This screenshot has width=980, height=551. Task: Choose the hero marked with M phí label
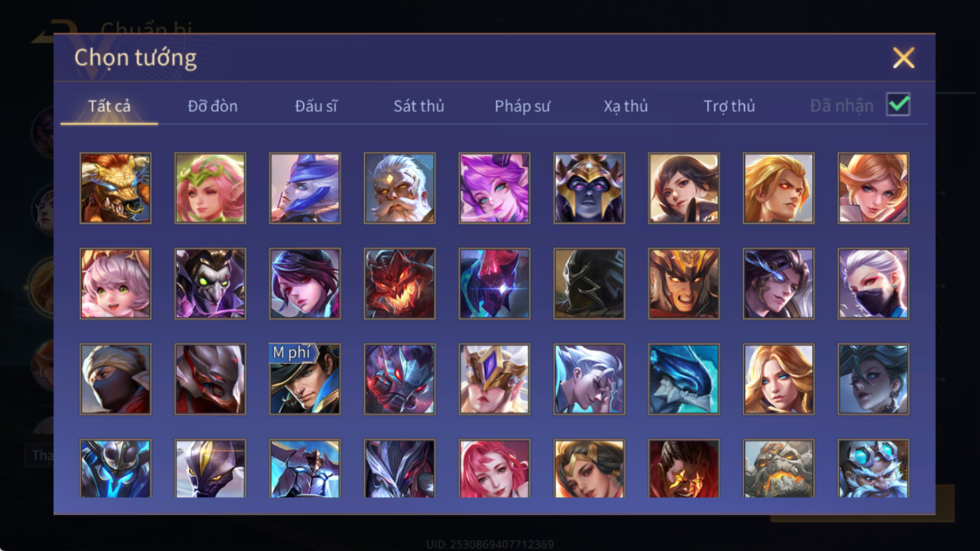[x=304, y=379]
